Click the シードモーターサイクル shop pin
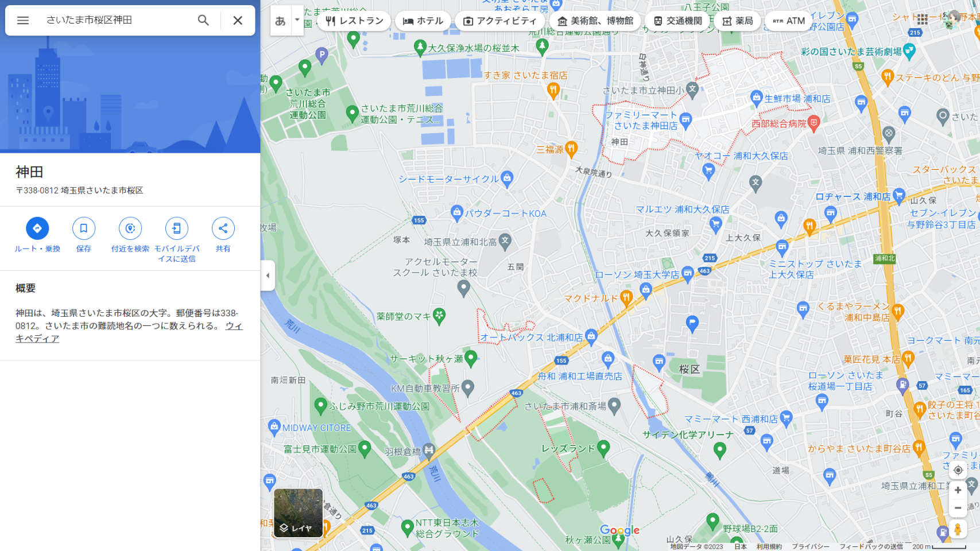Image resolution: width=980 pixels, height=551 pixels. 506,179
